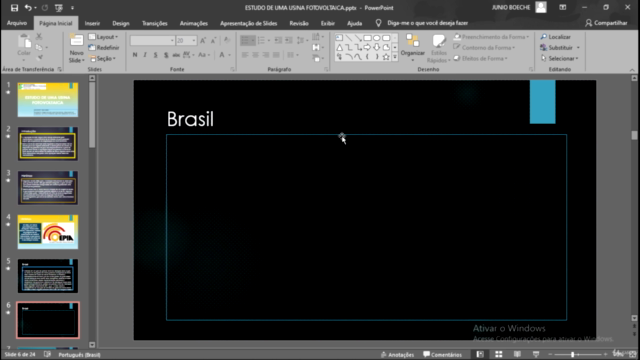Select slide 1 thumbnail
Screen dimensions: 640x360
pos(48,100)
